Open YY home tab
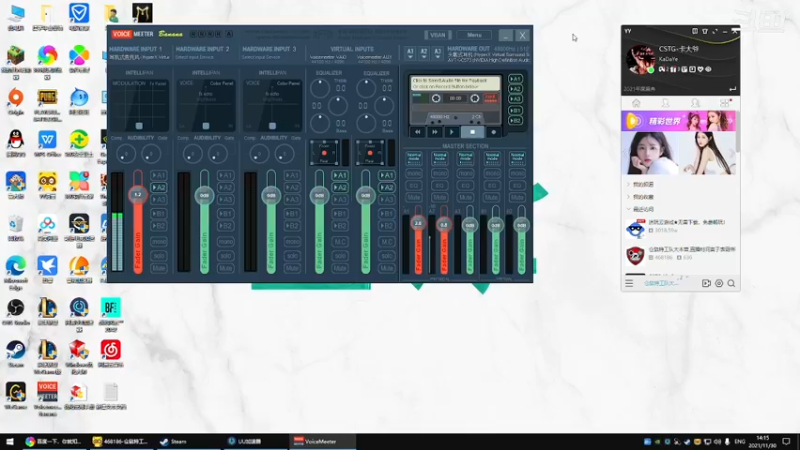The height and width of the screenshot is (450, 800). tap(636, 103)
